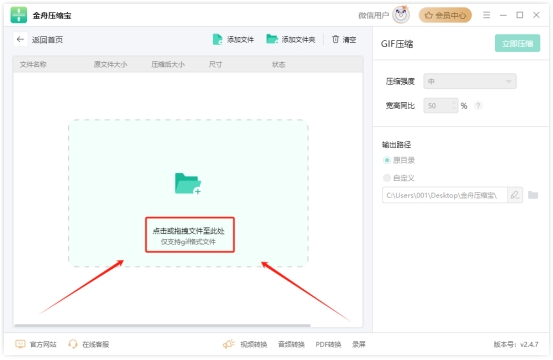553x360 pixels.
Task: Maximize the application window
Action: click(519, 15)
